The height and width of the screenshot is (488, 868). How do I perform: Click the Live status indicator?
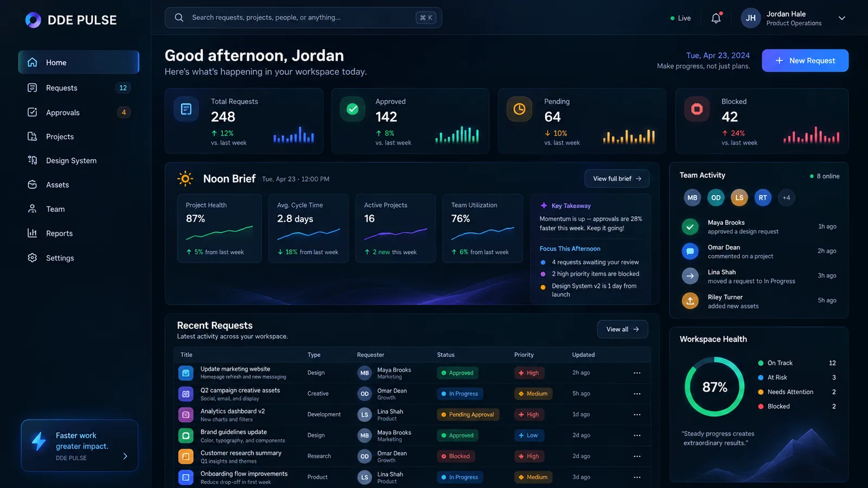(x=680, y=18)
